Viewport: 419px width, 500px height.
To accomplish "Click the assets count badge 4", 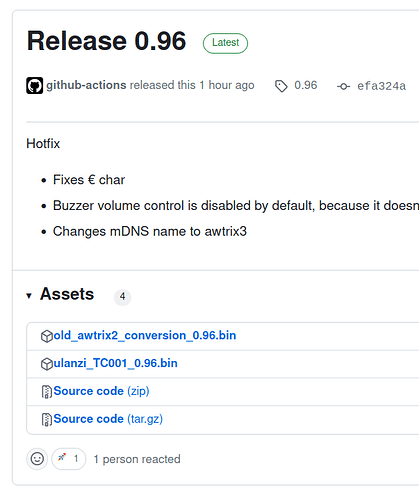I will [x=123, y=296].
